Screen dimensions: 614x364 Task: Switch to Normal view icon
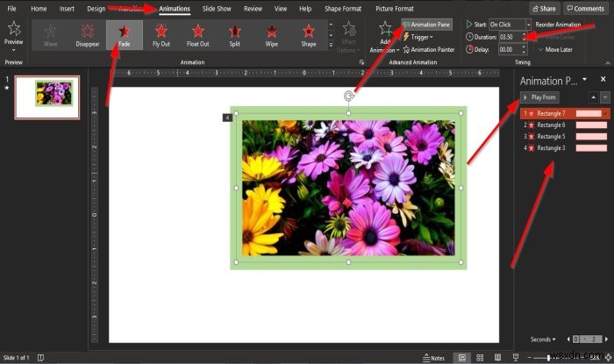click(x=462, y=357)
